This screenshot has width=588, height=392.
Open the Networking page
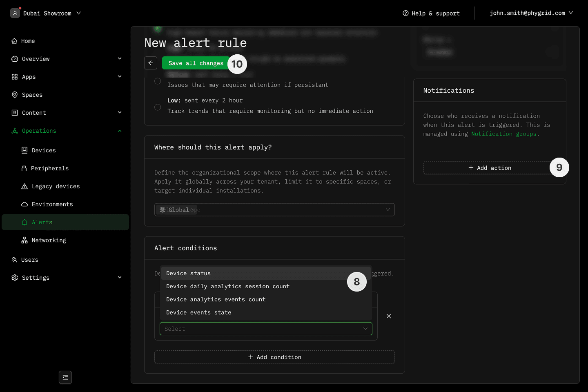[49, 240]
